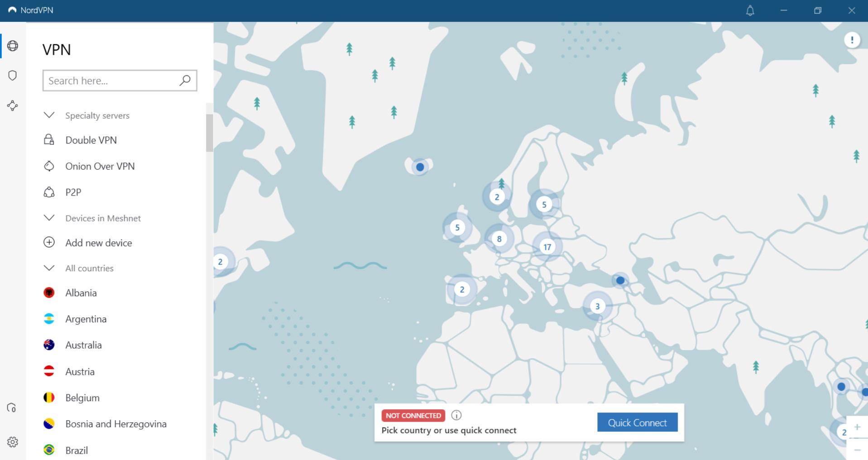The width and height of the screenshot is (868, 460).
Task: Select Onion Over VPN label
Action: pyautogui.click(x=100, y=166)
